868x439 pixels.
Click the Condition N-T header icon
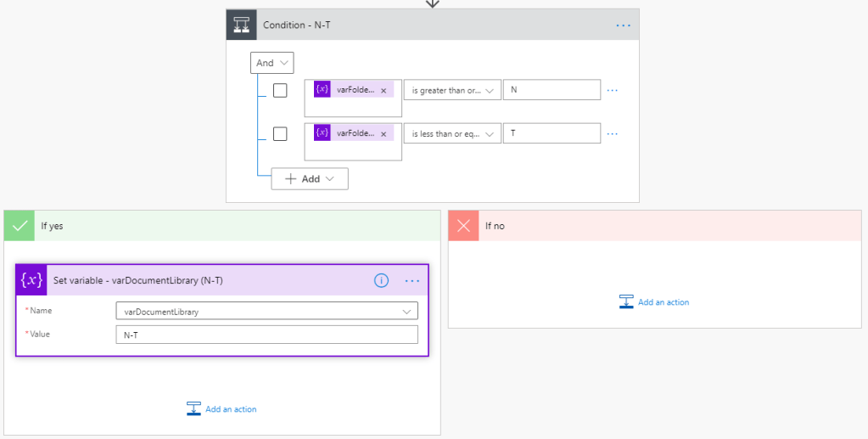(x=241, y=25)
